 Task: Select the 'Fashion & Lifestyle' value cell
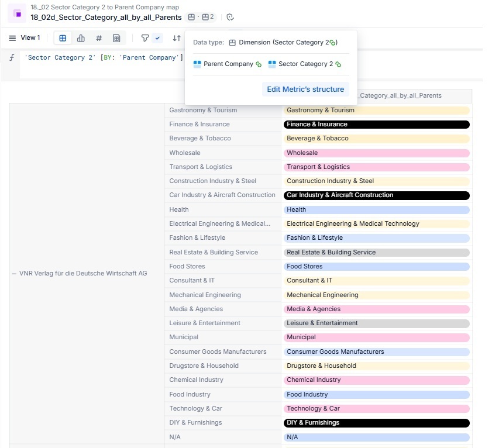point(377,238)
